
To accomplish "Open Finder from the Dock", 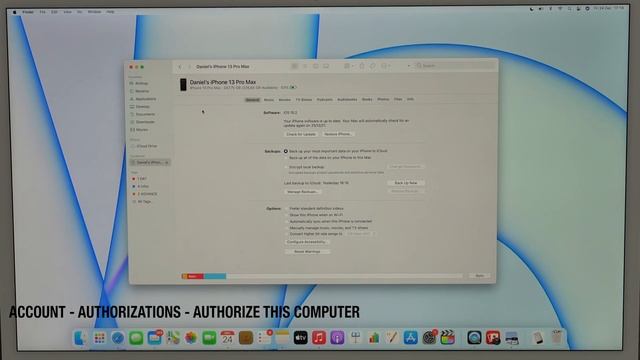I will click(80, 338).
